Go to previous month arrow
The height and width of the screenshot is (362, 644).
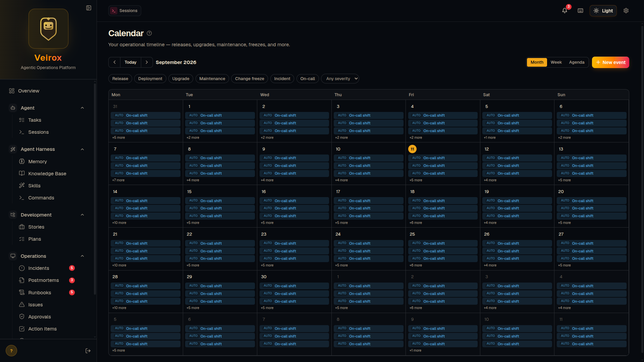point(114,62)
